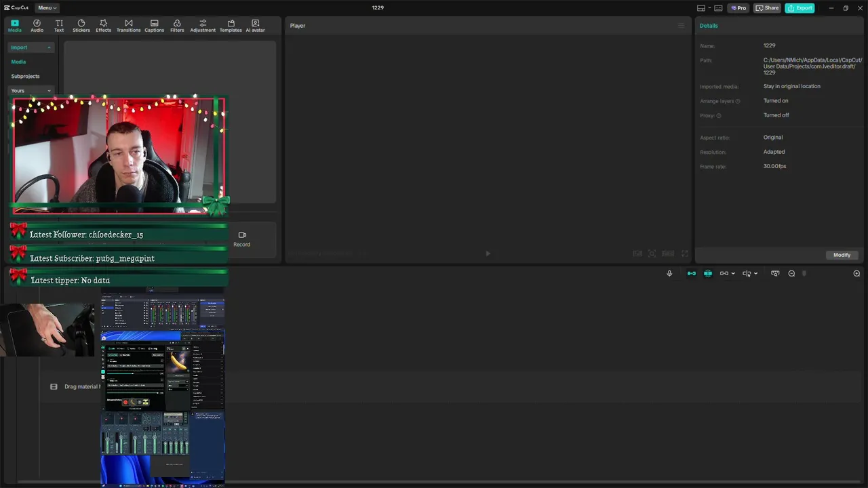Image resolution: width=868 pixels, height=488 pixels.
Task: Open the Transitions tab
Action: coord(128,26)
